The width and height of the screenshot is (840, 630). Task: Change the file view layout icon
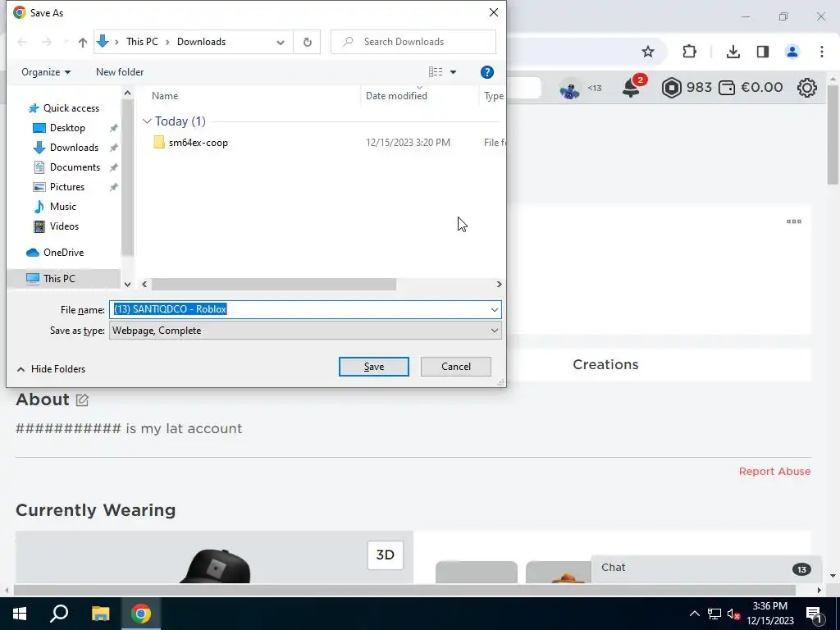pyautogui.click(x=436, y=72)
